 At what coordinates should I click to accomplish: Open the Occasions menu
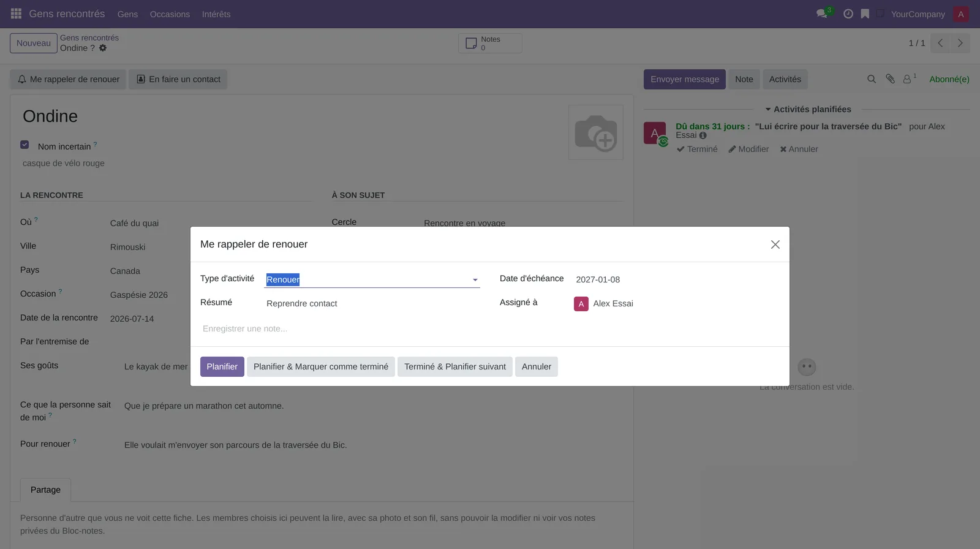coord(170,14)
